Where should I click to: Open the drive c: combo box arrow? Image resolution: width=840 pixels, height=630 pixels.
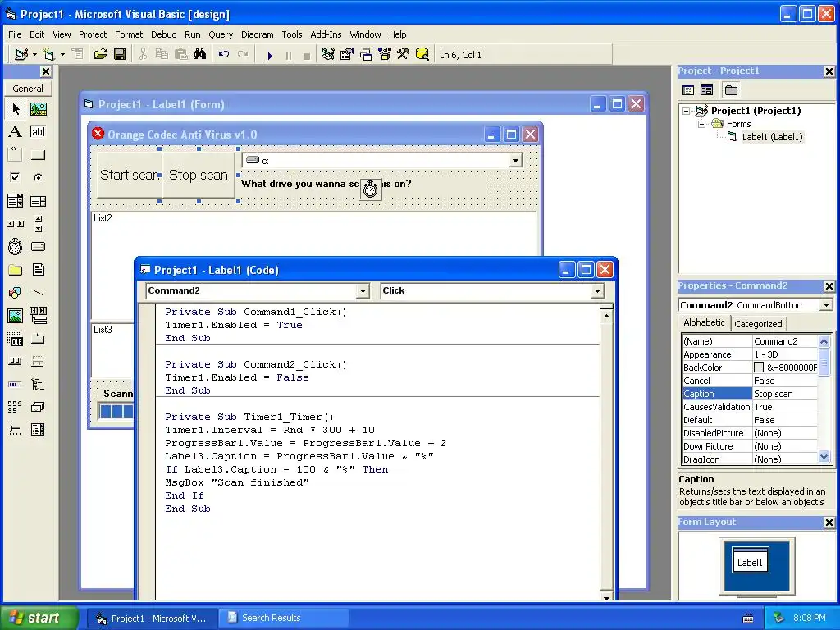(515, 160)
